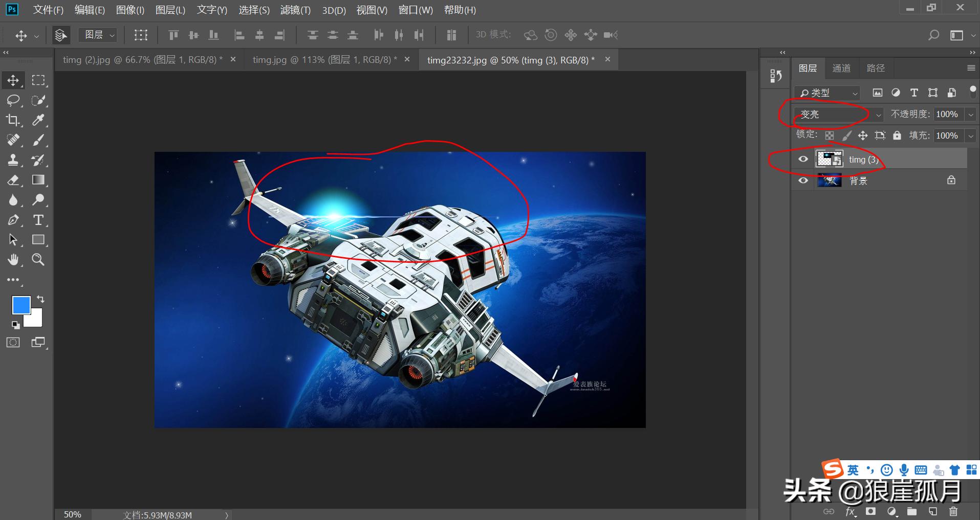This screenshot has width=980, height=520.
Task: Switch to the 通道 panel tab
Action: click(841, 67)
